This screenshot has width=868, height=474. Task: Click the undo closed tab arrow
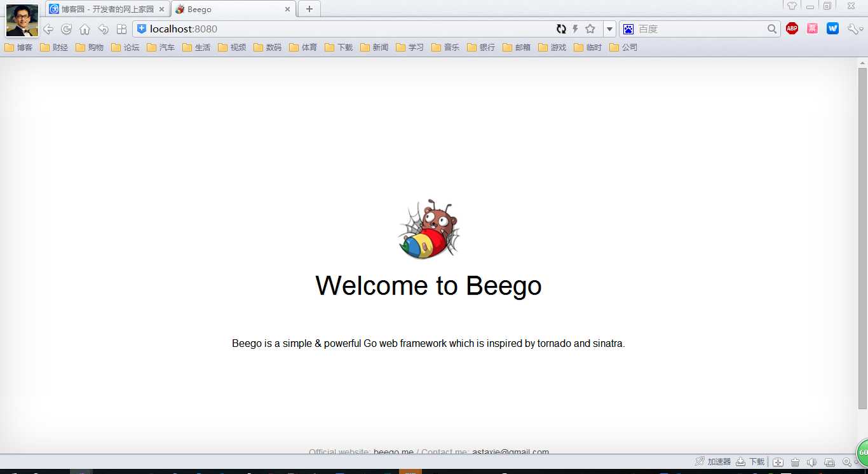click(x=103, y=29)
